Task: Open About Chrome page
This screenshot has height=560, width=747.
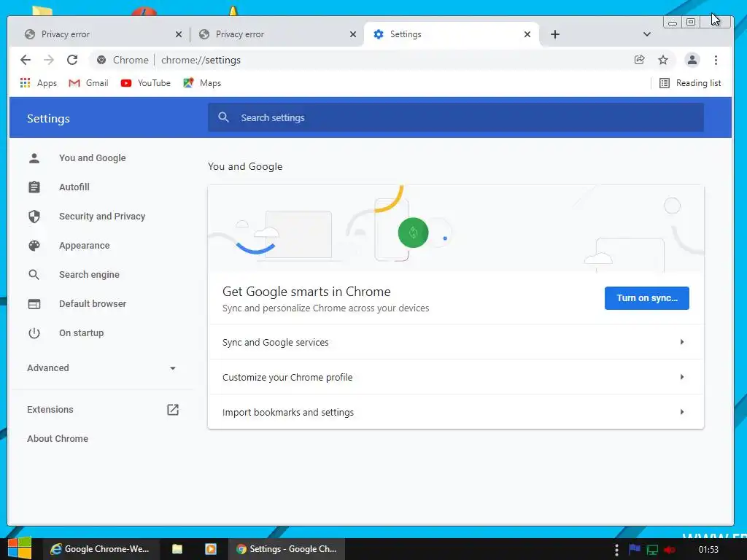Action: (x=57, y=438)
